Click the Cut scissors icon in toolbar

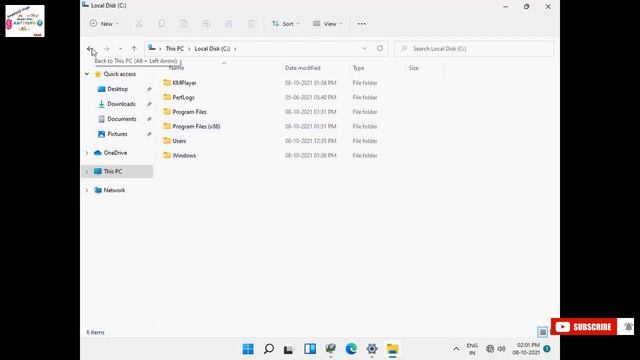[139, 24]
